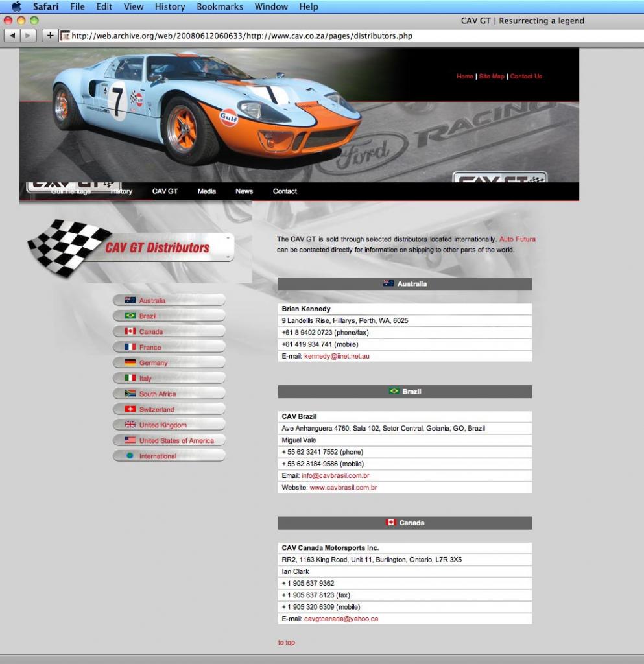The height and width of the screenshot is (664, 644).
Task: Open the Safari application menu
Action: click(x=46, y=6)
